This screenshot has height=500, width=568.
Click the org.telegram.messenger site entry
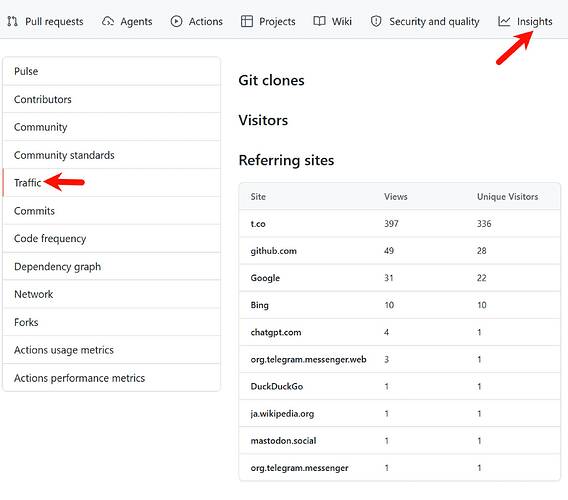[x=299, y=468]
